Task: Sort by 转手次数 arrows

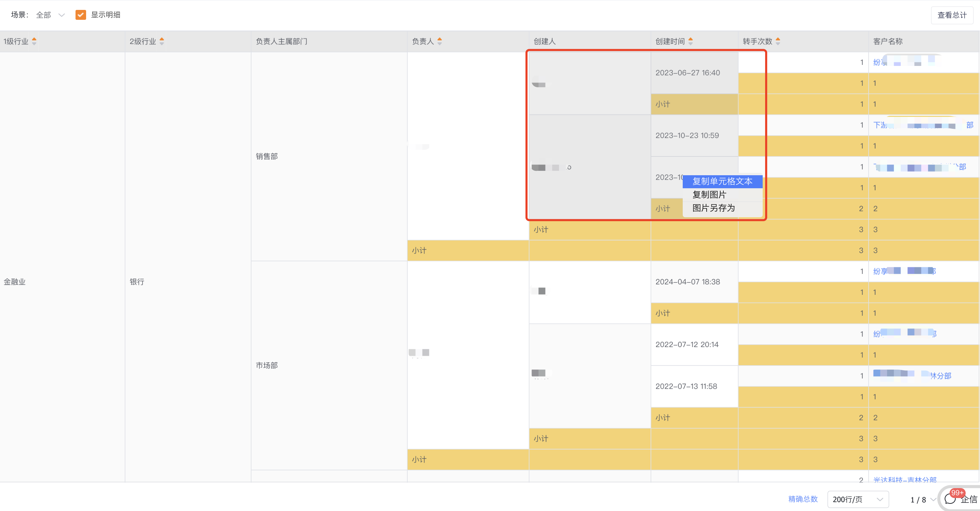Action: [x=778, y=41]
